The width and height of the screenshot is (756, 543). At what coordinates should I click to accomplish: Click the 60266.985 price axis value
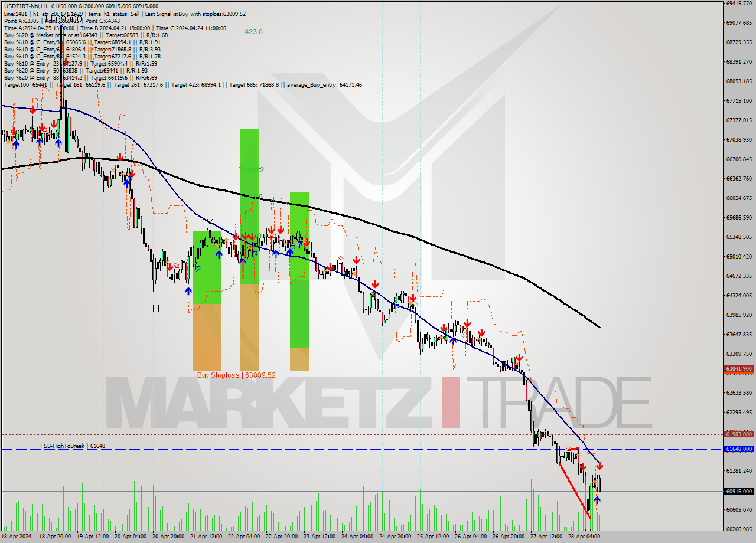pos(739,529)
